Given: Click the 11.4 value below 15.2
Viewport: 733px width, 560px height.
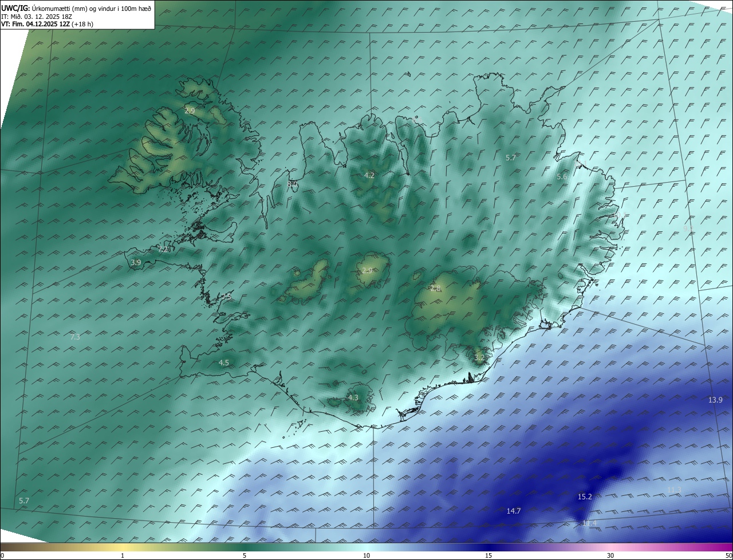Looking at the screenshot, I should pyautogui.click(x=589, y=523).
